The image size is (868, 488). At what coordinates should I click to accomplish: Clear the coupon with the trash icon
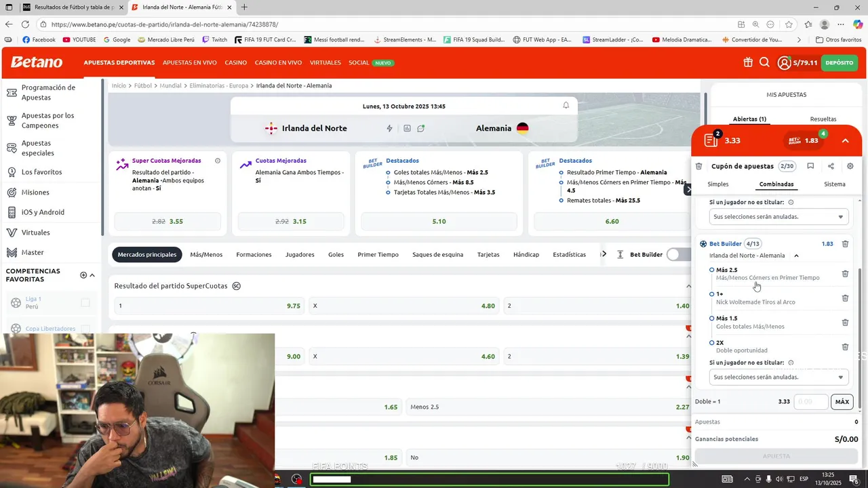699,166
